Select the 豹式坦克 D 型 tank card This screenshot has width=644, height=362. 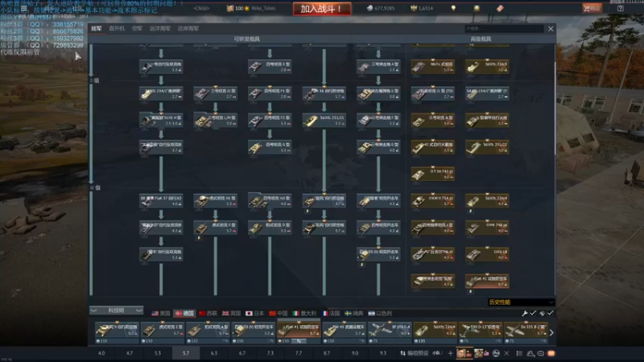coord(270,228)
